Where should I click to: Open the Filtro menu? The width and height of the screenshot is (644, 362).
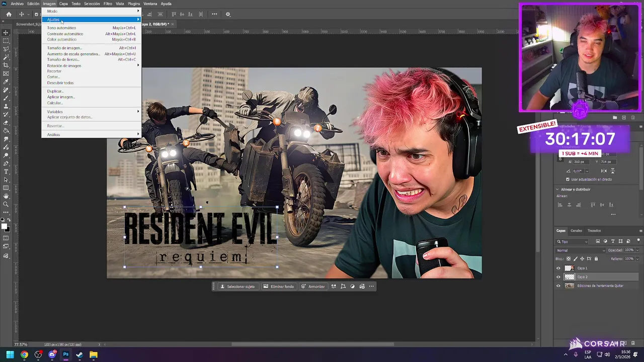tap(108, 4)
